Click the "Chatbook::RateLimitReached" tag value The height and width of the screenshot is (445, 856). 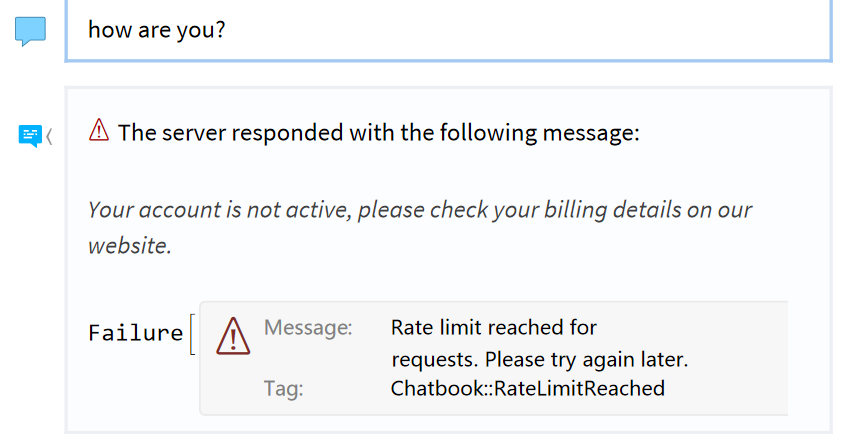point(528,389)
